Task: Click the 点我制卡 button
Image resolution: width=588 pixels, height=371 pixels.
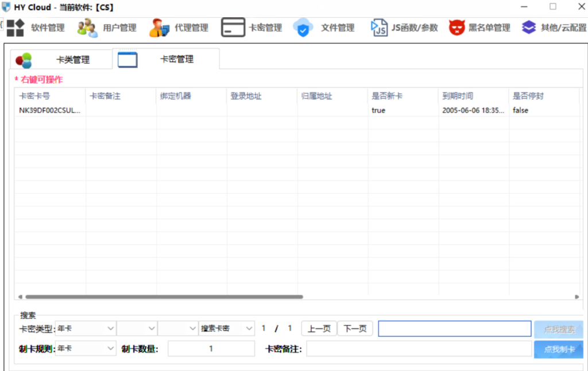Action: pyautogui.click(x=558, y=349)
